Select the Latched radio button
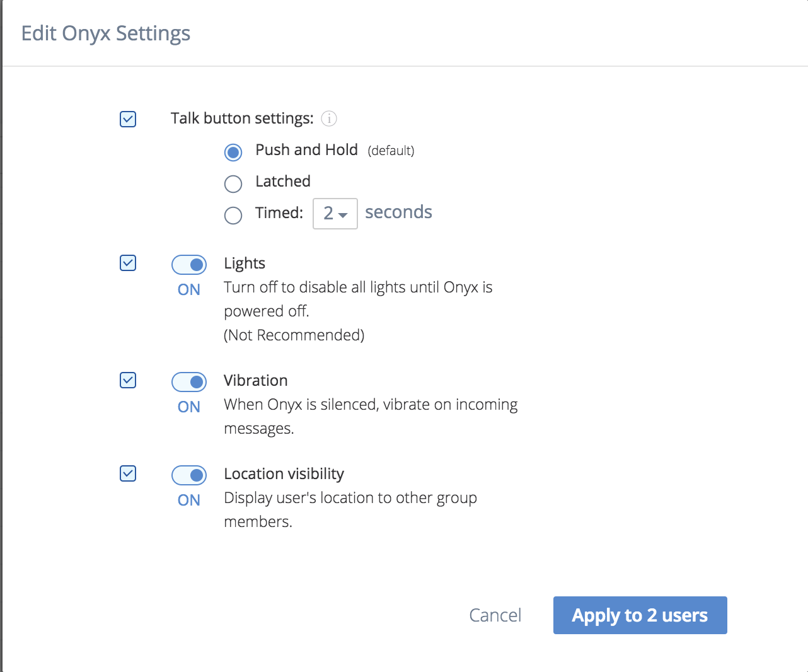Viewport: 808px width, 672px height. [233, 183]
